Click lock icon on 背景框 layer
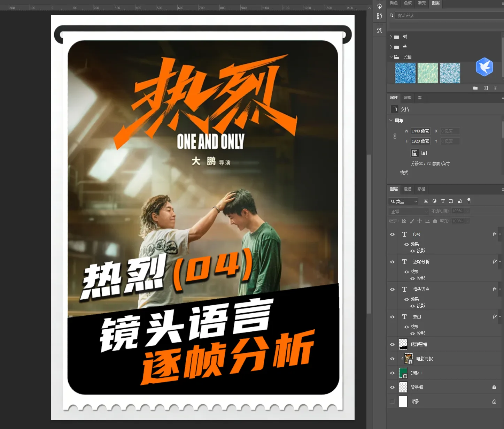Viewport: 504px width, 429px height. 494,387
